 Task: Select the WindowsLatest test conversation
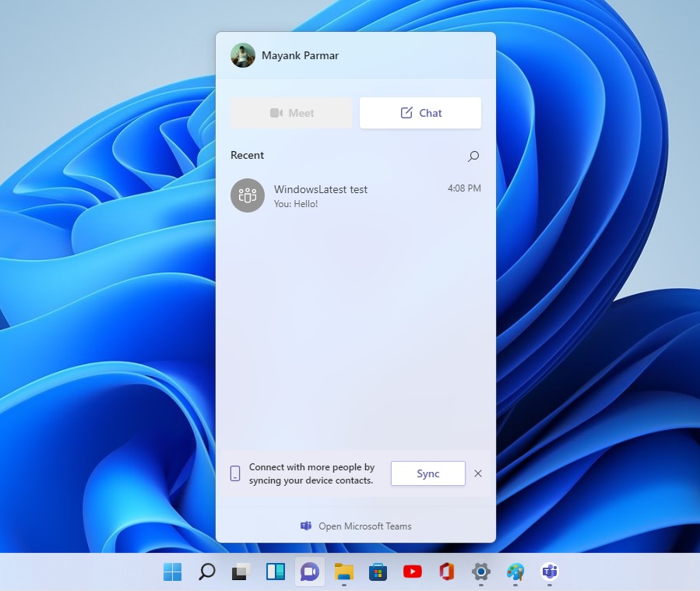(x=350, y=195)
